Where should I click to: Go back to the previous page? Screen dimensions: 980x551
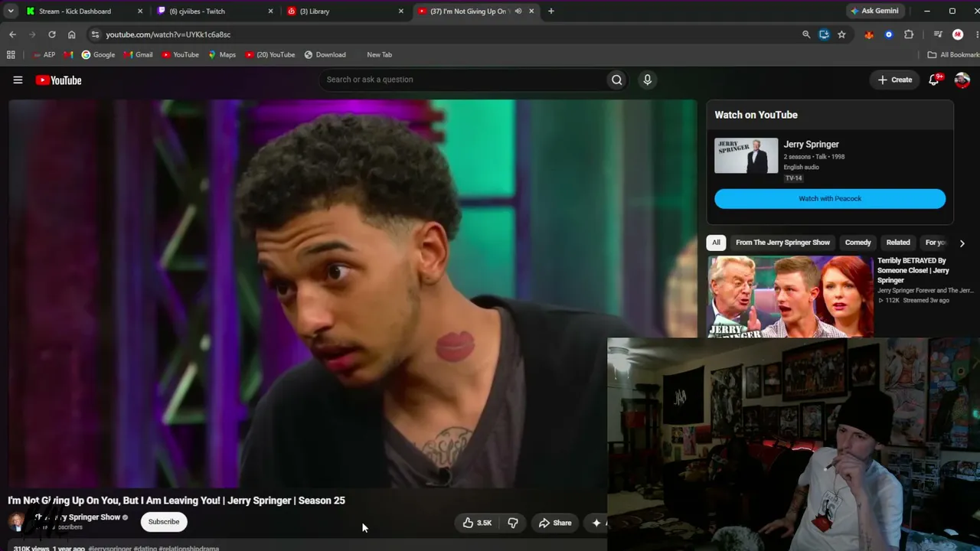[12, 34]
